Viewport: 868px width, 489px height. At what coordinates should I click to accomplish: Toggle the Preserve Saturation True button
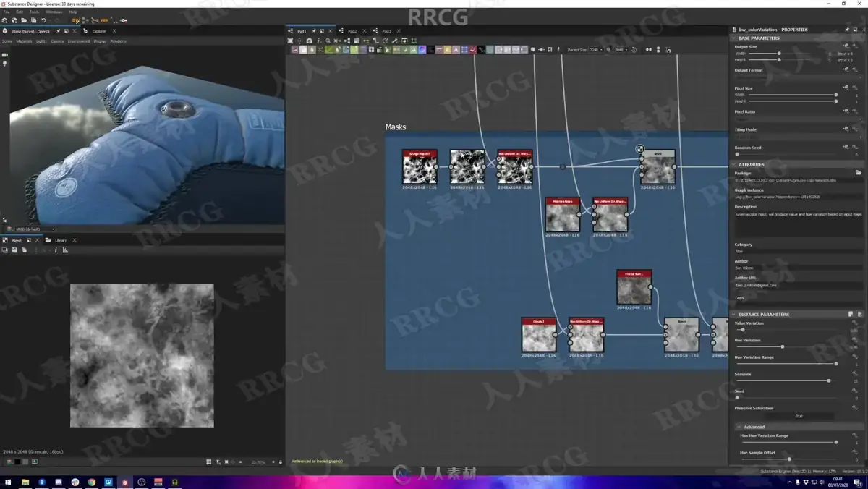point(799,416)
